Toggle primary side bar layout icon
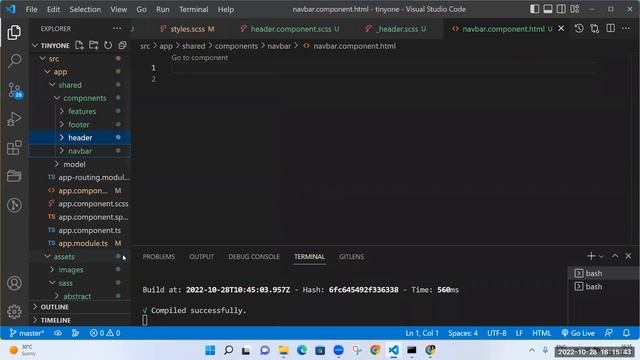Screen dimensions: 640x360 [534, 9]
